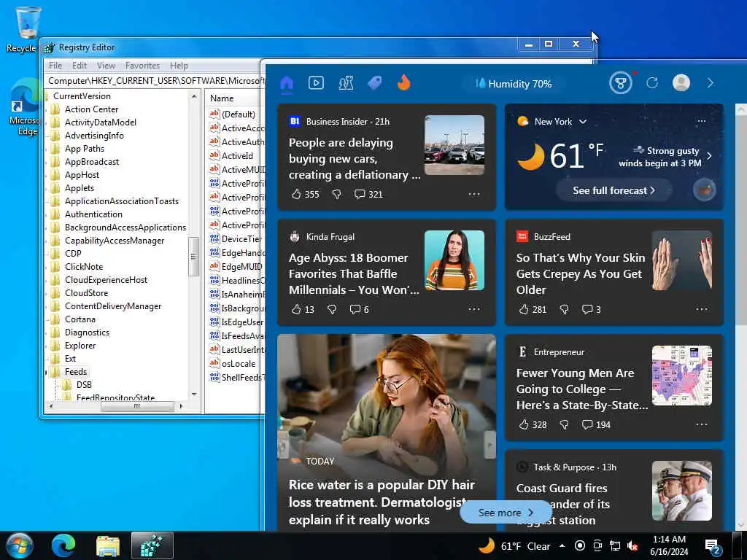This screenshot has width=747, height=560.
Task: Click parked cars article thumbnail
Action: pyautogui.click(x=454, y=145)
